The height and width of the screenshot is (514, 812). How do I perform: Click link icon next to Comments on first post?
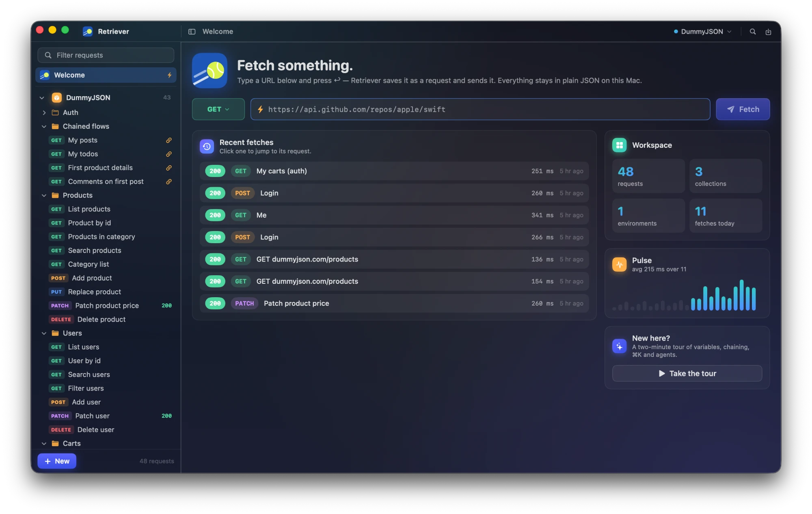[169, 181]
